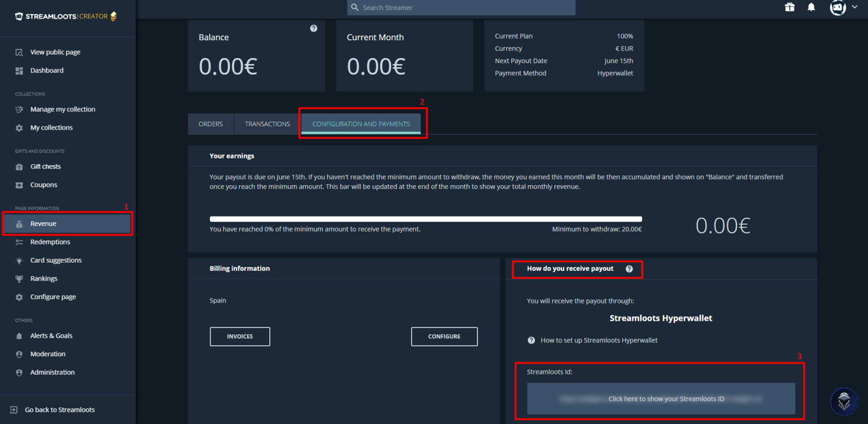Switch to the Orders tab
The width and height of the screenshot is (868, 424).
click(x=210, y=124)
